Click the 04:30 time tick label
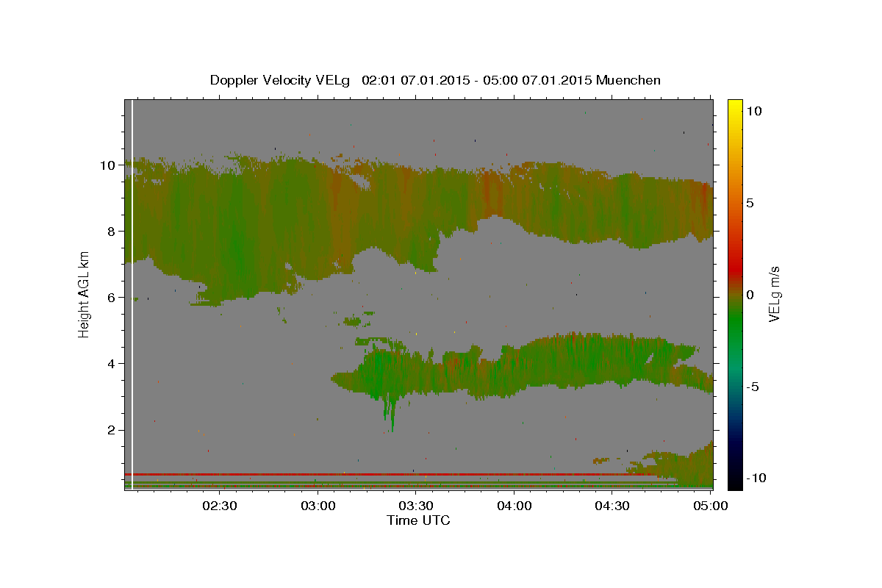The height and width of the screenshot is (588, 882). coord(612,506)
